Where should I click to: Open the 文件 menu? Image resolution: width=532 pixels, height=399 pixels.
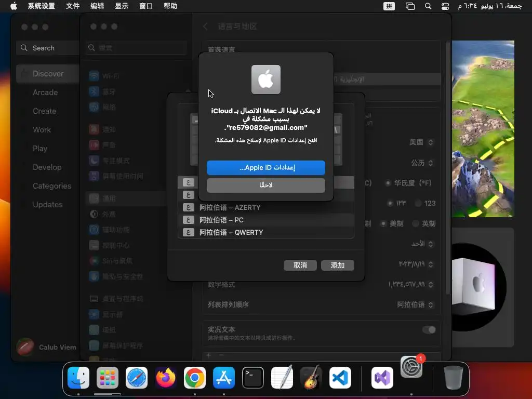(73, 6)
